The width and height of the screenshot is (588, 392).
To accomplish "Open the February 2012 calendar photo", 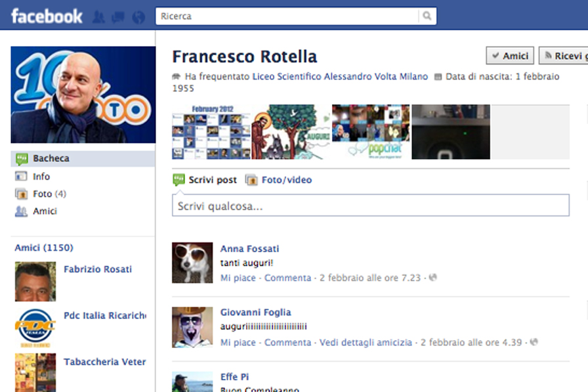I will pos(211,132).
